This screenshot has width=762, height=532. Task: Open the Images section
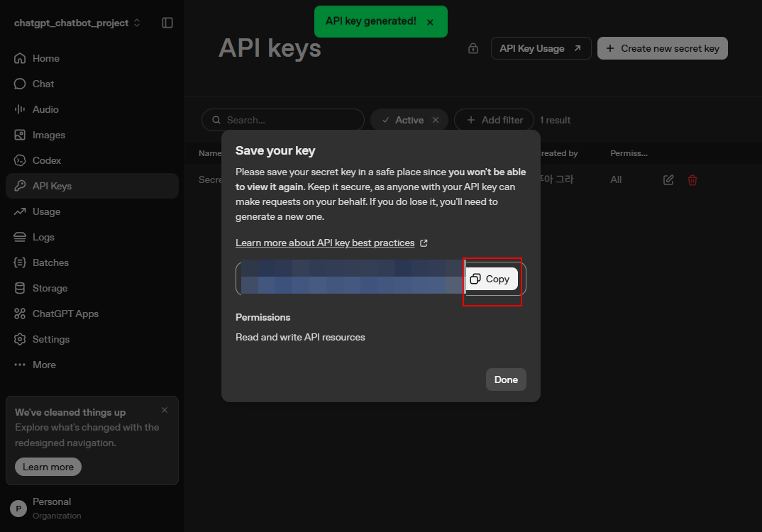(92, 135)
